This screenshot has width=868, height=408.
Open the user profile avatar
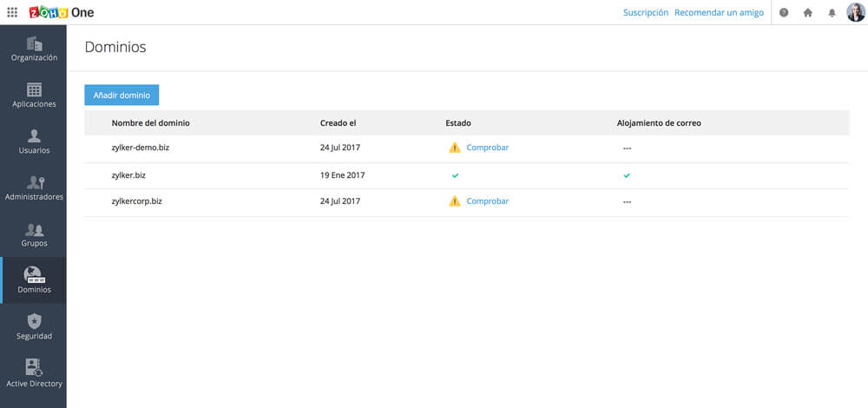click(x=856, y=13)
